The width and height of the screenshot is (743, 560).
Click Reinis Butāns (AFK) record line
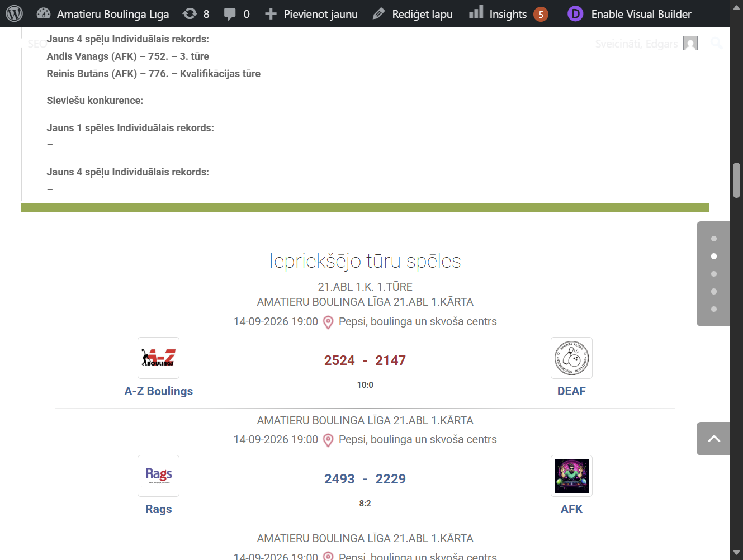pos(154,74)
